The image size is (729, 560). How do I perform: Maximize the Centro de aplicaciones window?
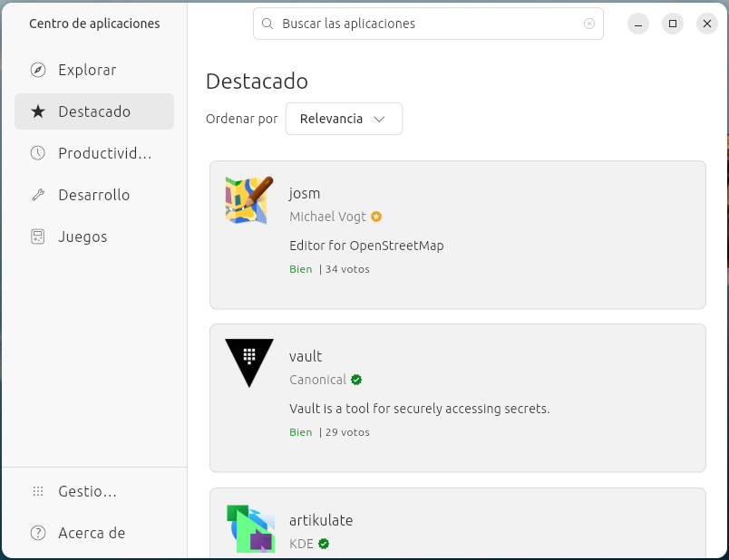(672, 24)
